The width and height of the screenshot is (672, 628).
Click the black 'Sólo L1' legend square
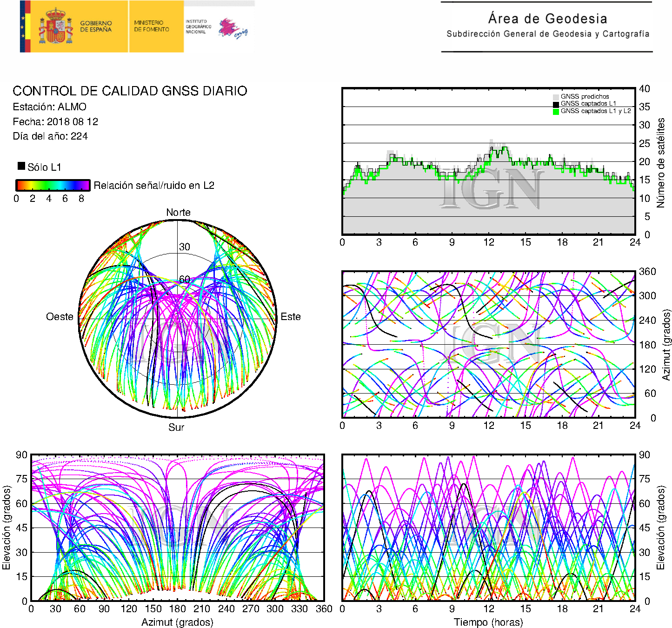(x=21, y=166)
